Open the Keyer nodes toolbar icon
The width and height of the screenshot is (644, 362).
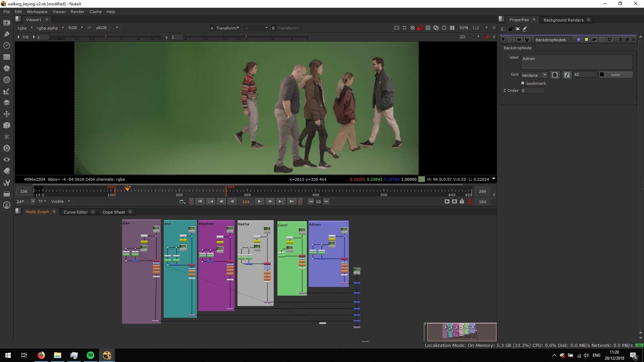click(x=7, y=91)
